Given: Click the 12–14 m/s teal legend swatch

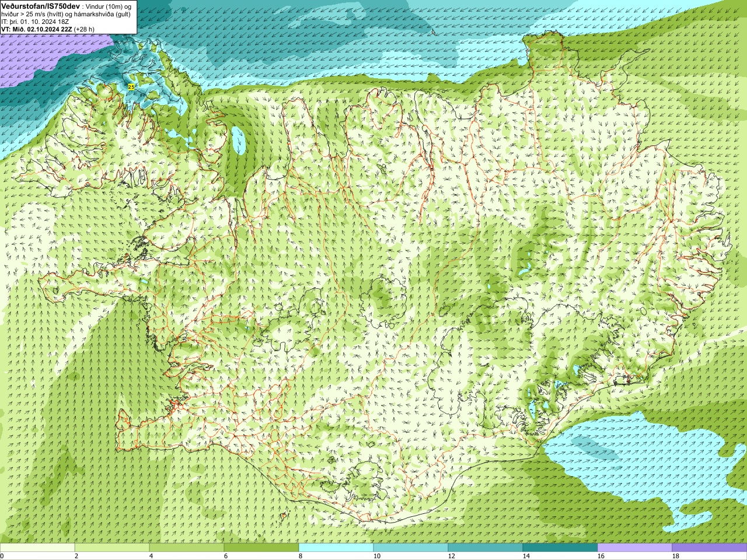Looking at the screenshot, I should [x=486, y=548].
